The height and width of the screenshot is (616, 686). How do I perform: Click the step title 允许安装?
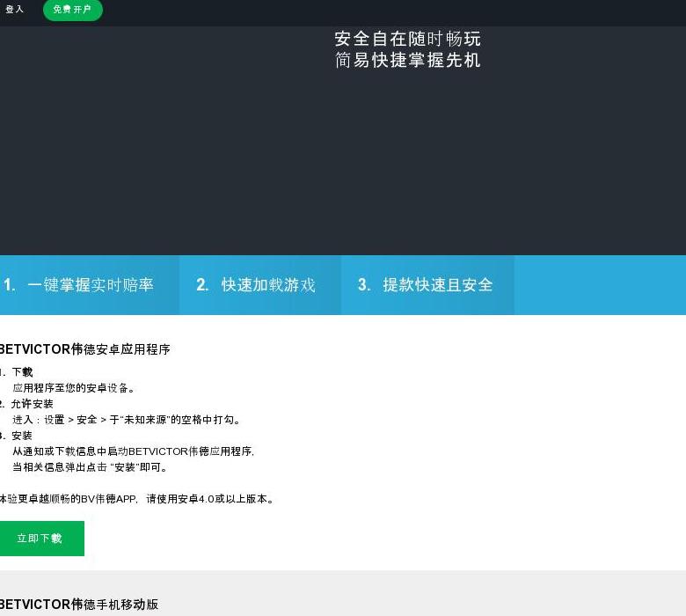point(33,404)
